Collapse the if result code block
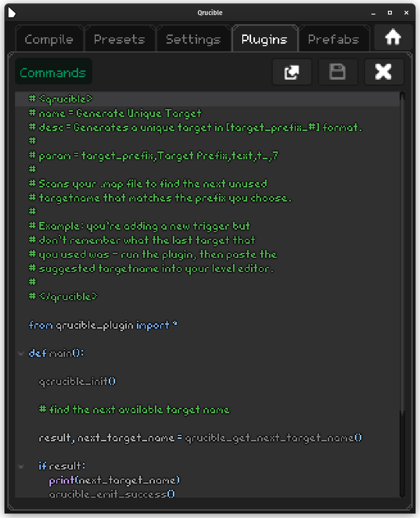 pos(21,467)
